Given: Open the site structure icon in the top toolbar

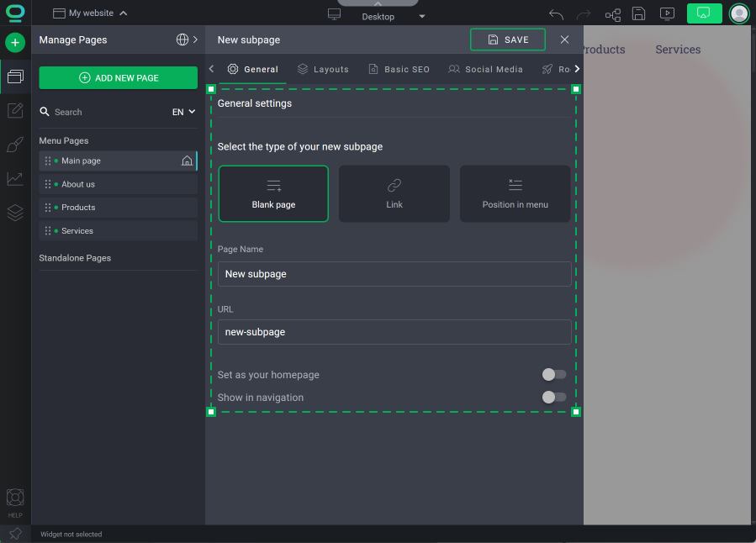Looking at the screenshot, I should click(x=613, y=14).
